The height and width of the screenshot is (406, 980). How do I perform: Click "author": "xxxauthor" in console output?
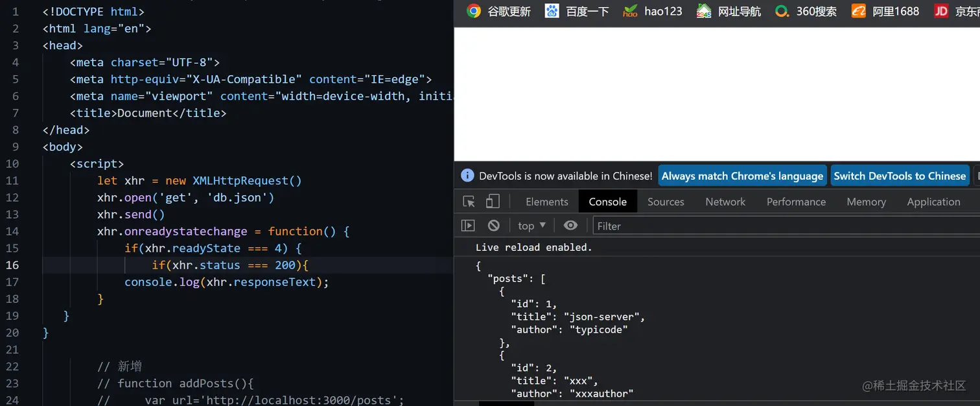pos(572,393)
